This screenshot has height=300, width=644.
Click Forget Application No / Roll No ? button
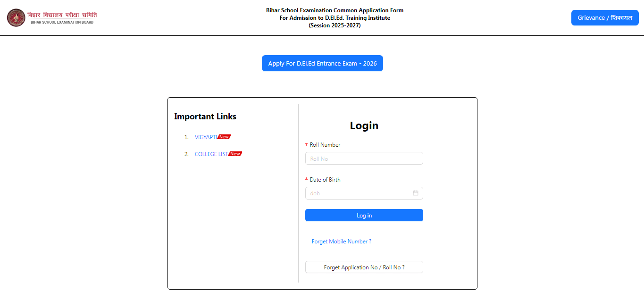tap(364, 267)
